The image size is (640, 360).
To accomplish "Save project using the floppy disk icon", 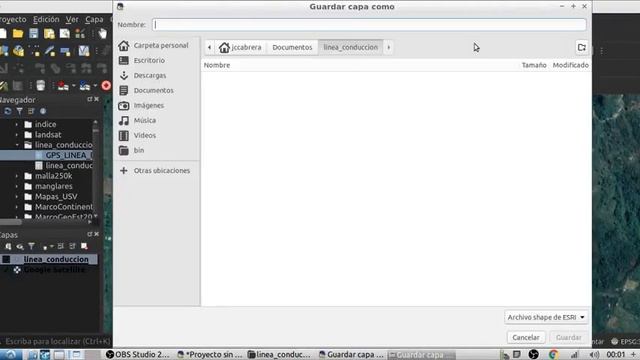I will click(33, 33).
